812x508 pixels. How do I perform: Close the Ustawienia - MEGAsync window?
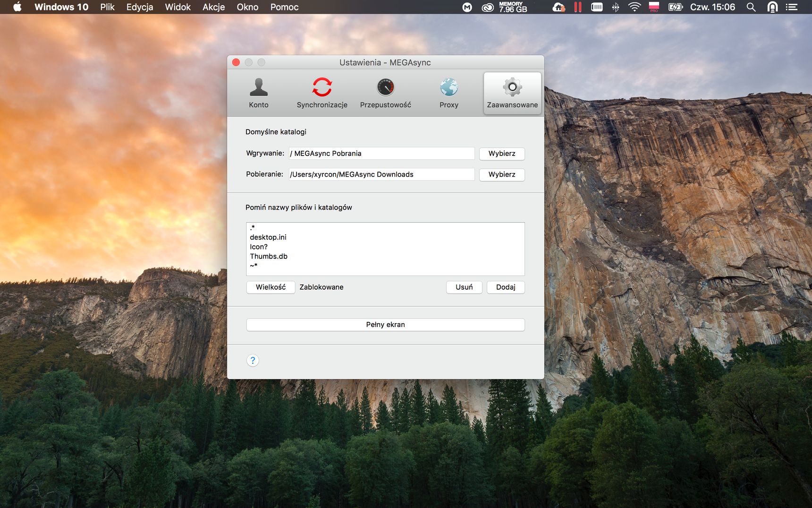point(236,62)
